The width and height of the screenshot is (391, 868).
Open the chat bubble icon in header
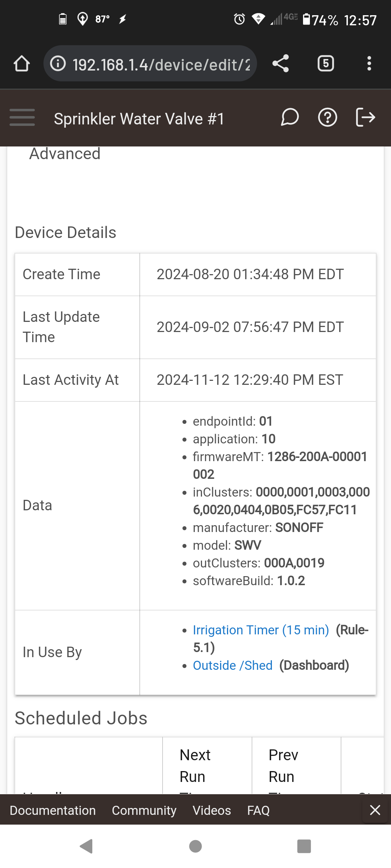pyautogui.click(x=290, y=118)
